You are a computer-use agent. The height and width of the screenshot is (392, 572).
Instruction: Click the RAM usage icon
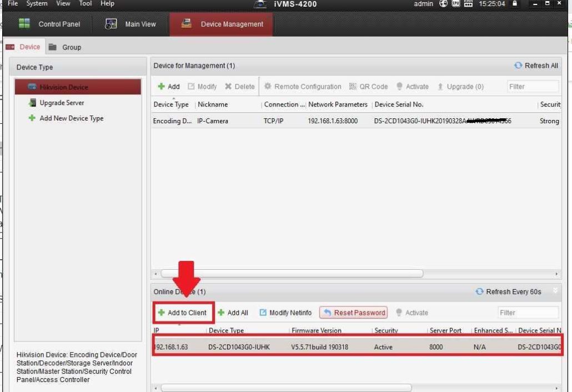click(470, 4)
